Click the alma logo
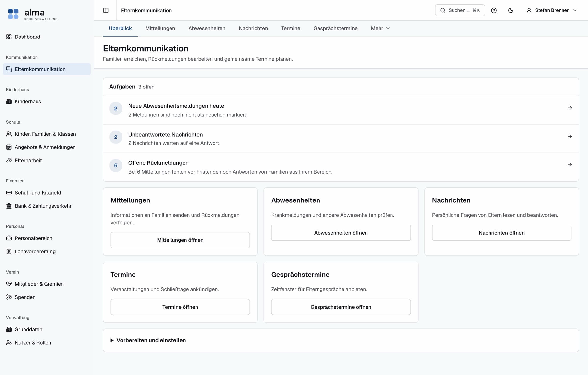Screen dimensions: 588x375 [x=33, y=14]
